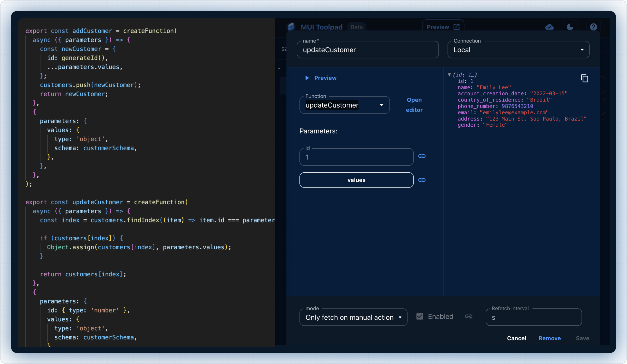Click the link icon next to id field
627x364 pixels.
(422, 156)
